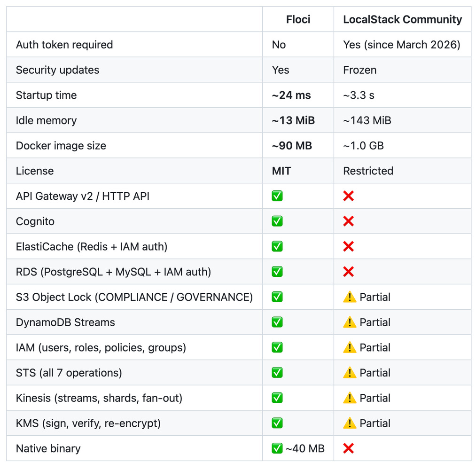Select the 'Idle memory' label
This screenshot has width=476, height=470.
tap(46, 120)
